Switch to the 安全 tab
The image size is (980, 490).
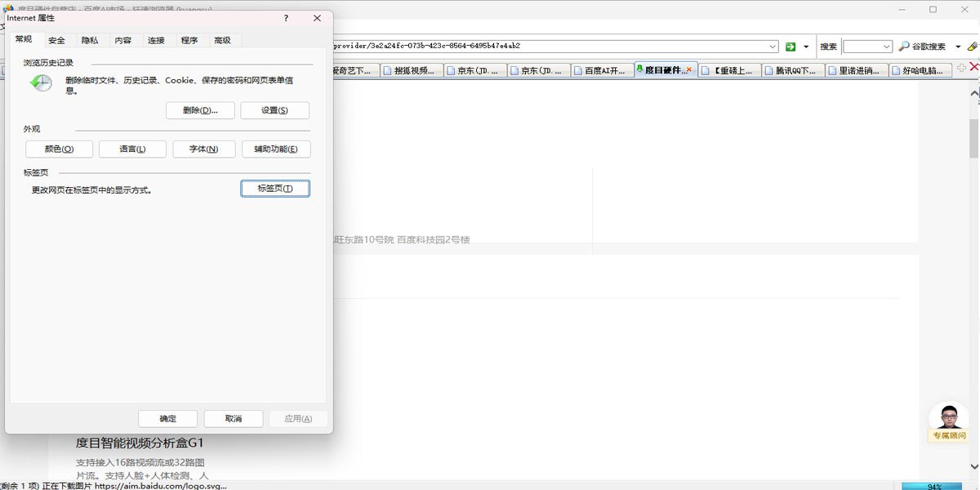pyautogui.click(x=56, y=40)
